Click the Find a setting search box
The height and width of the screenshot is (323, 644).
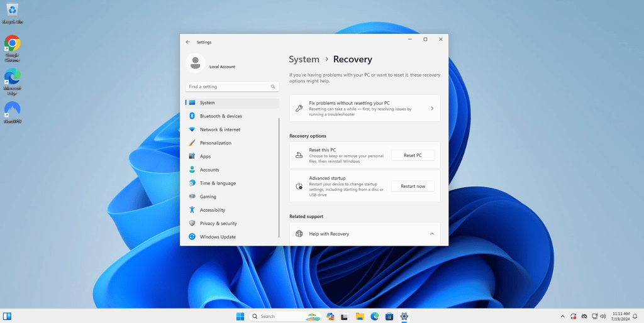(232, 87)
